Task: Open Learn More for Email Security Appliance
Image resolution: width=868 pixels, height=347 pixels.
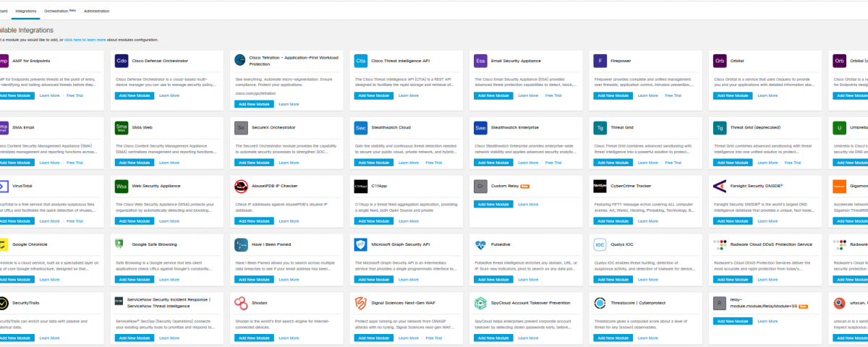Action: point(528,95)
